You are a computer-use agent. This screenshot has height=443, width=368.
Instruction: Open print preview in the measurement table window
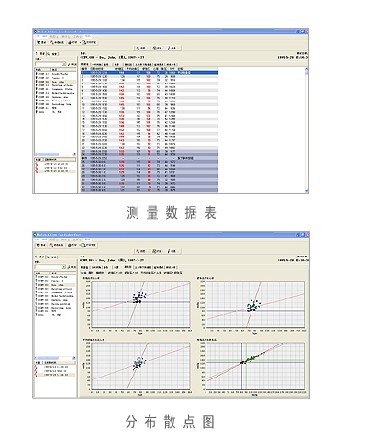[x=89, y=42]
